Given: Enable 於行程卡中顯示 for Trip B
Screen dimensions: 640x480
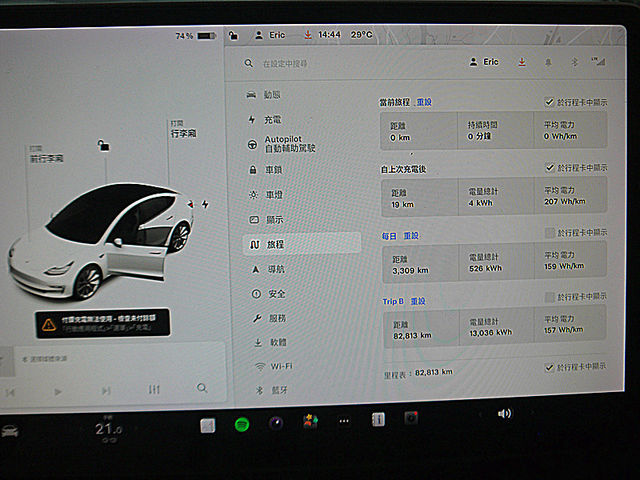Looking at the screenshot, I should click(x=550, y=297).
